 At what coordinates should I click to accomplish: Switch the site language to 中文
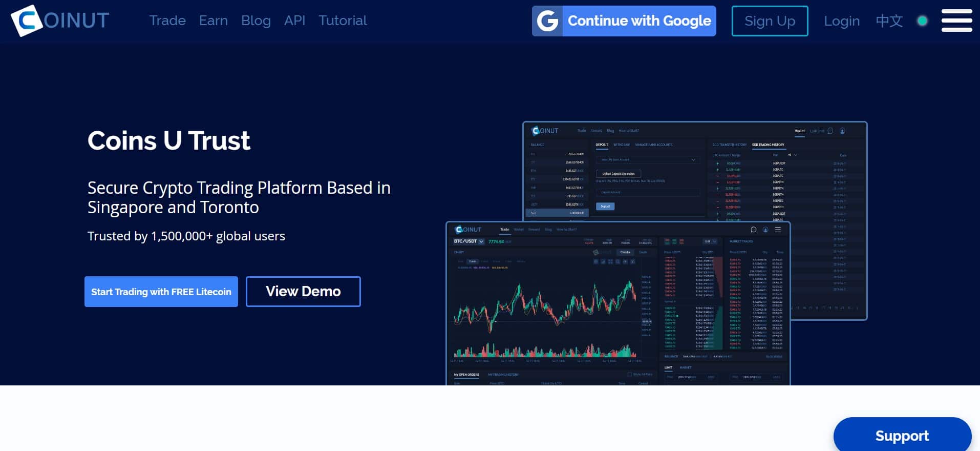(x=889, y=21)
